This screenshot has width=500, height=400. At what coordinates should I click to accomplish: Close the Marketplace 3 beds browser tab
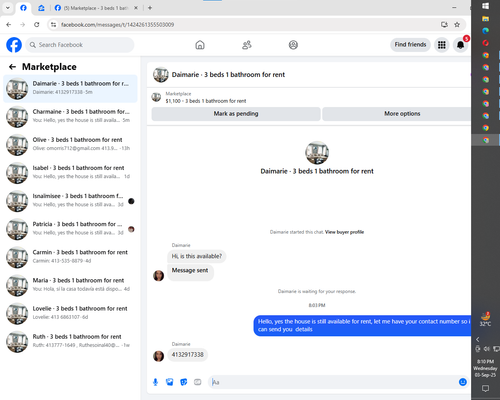(136, 8)
